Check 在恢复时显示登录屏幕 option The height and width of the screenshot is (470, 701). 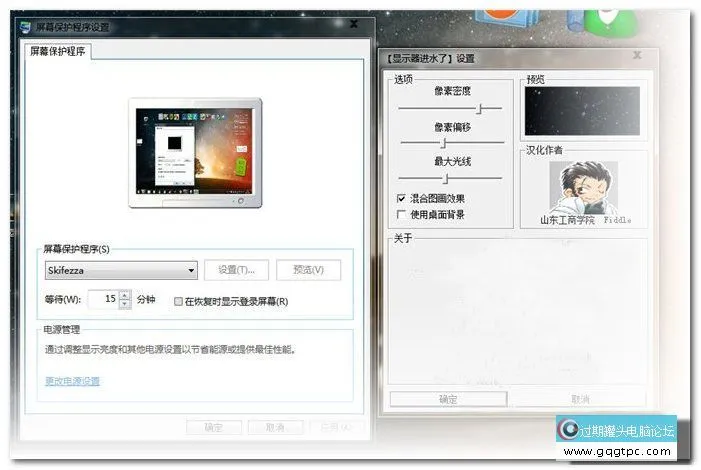[x=178, y=301]
